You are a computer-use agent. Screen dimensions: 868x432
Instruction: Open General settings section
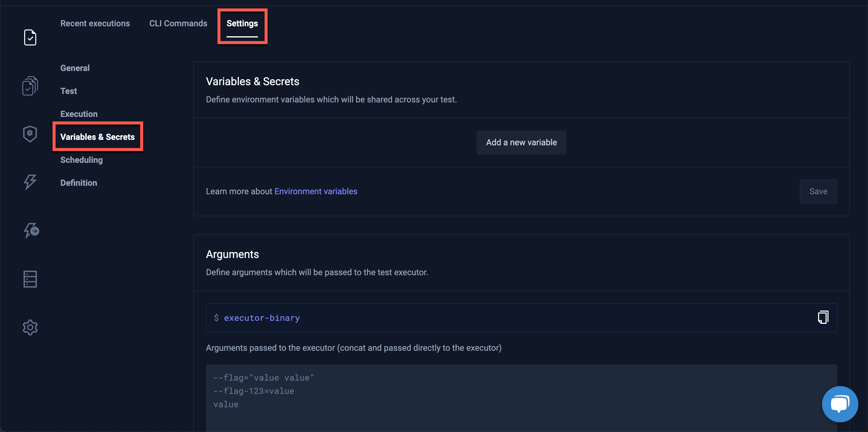point(75,68)
